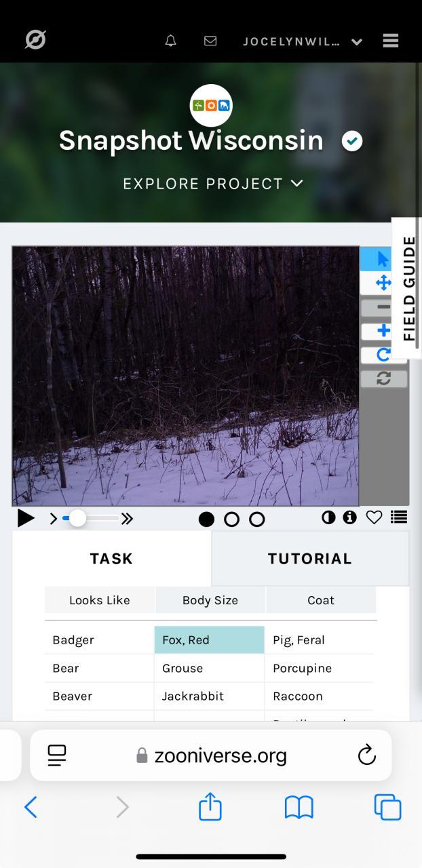The width and height of the screenshot is (422, 868).
Task: Rotate the image with the rotate icon
Action: pyautogui.click(x=383, y=355)
